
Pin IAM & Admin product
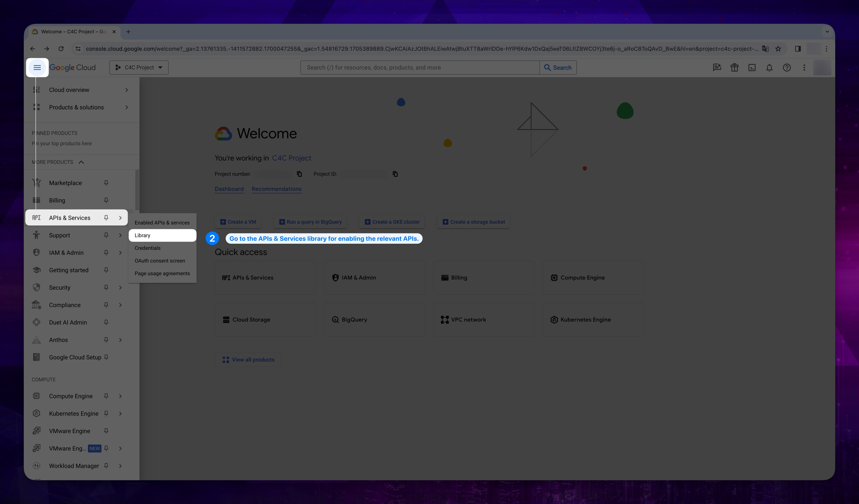(106, 253)
